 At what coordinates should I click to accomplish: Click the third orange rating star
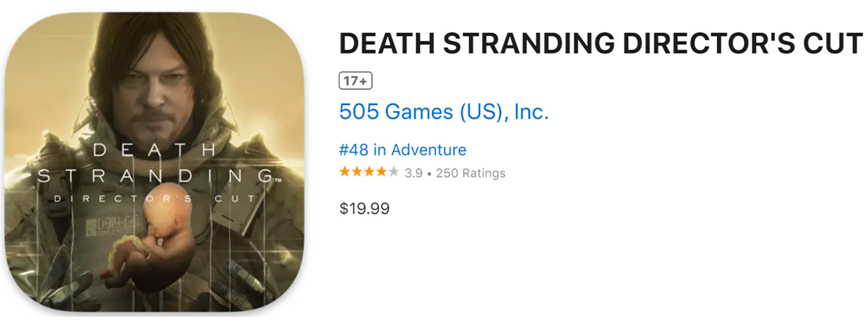pos(370,172)
